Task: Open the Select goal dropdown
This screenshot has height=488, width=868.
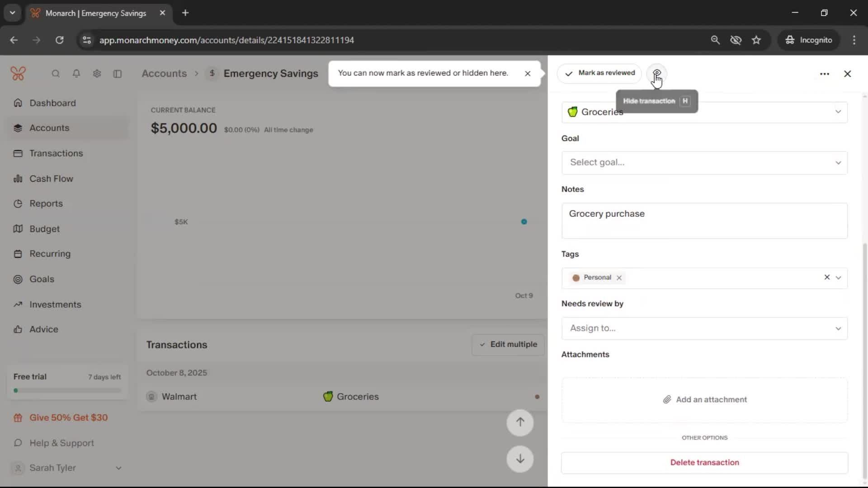Action: (704, 163)
